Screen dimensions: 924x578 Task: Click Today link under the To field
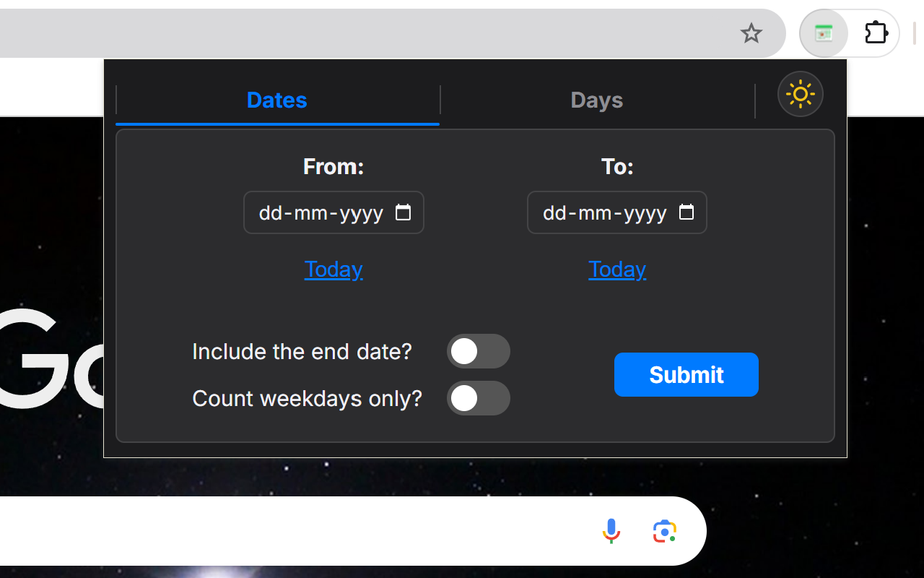(x=616, y=269)
